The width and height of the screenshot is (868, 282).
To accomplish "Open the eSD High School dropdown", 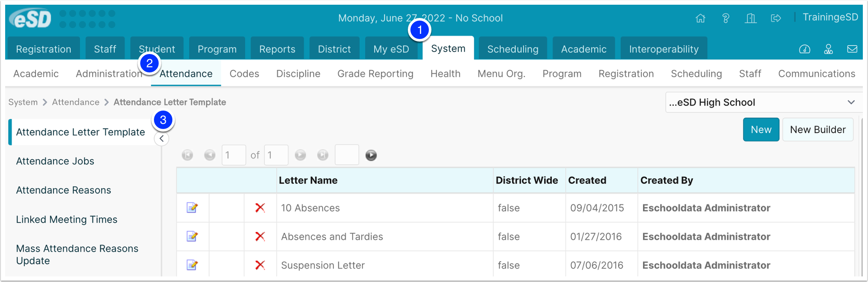I will 763,102.
